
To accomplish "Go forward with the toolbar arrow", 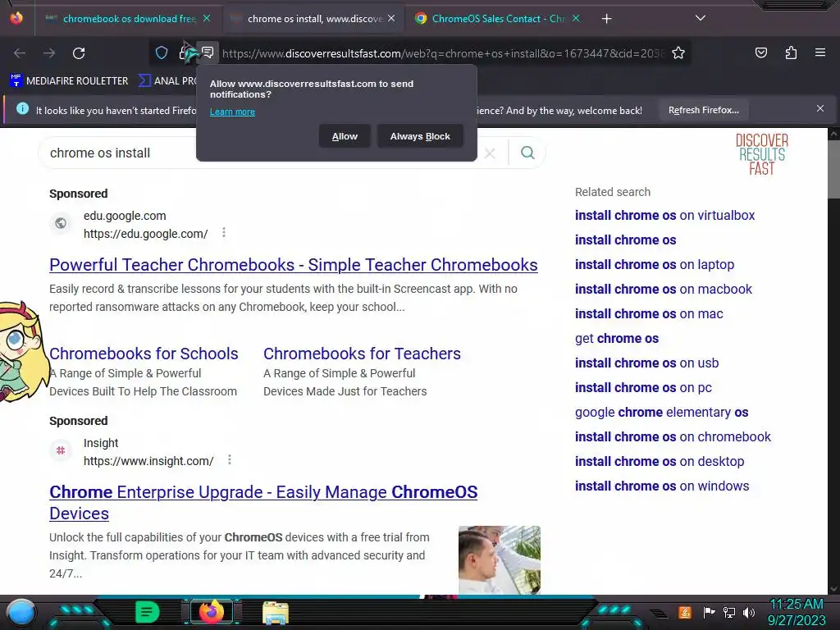I will coord(49,53).
